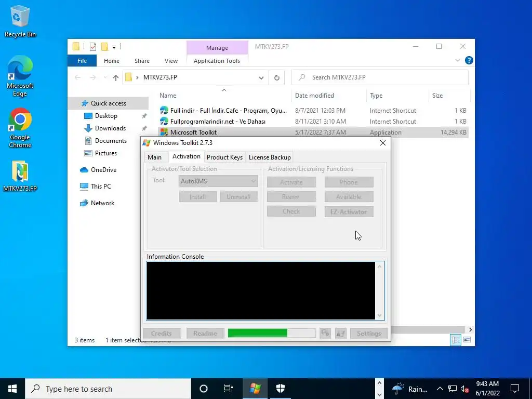Switch to Main tab in Windows Toolkit
This screenshot has width=532, height=399.
pos(154,157)
